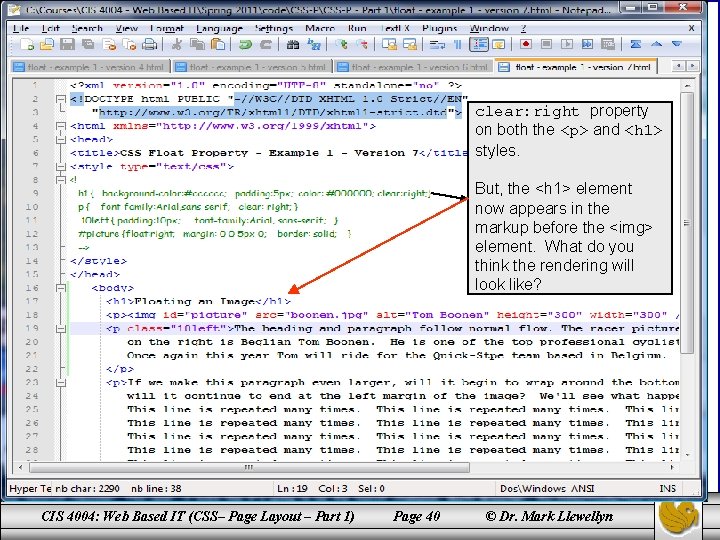Click the vertical scrollbar down arrow
Screen dimensions: 720x540
coord(687,455)
